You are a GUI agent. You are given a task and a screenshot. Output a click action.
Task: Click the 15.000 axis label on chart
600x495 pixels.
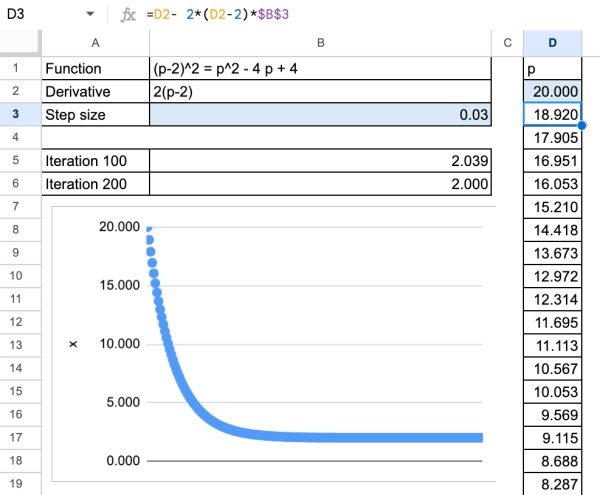tap(119, 285)
